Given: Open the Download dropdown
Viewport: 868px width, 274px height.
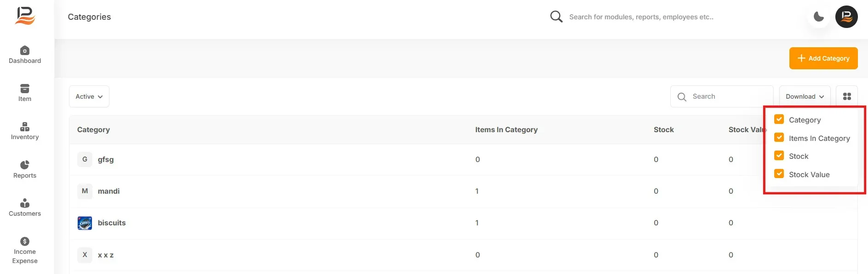Looking at the screenshot, I should [x=805, y=96].
